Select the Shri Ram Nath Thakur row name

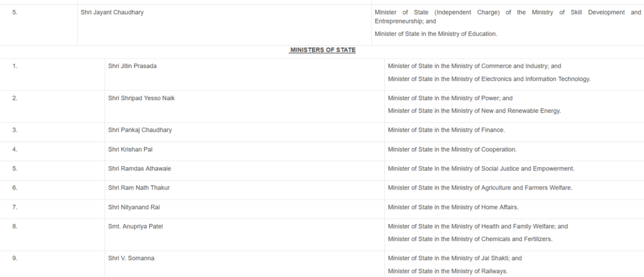[x=138, y=188]
